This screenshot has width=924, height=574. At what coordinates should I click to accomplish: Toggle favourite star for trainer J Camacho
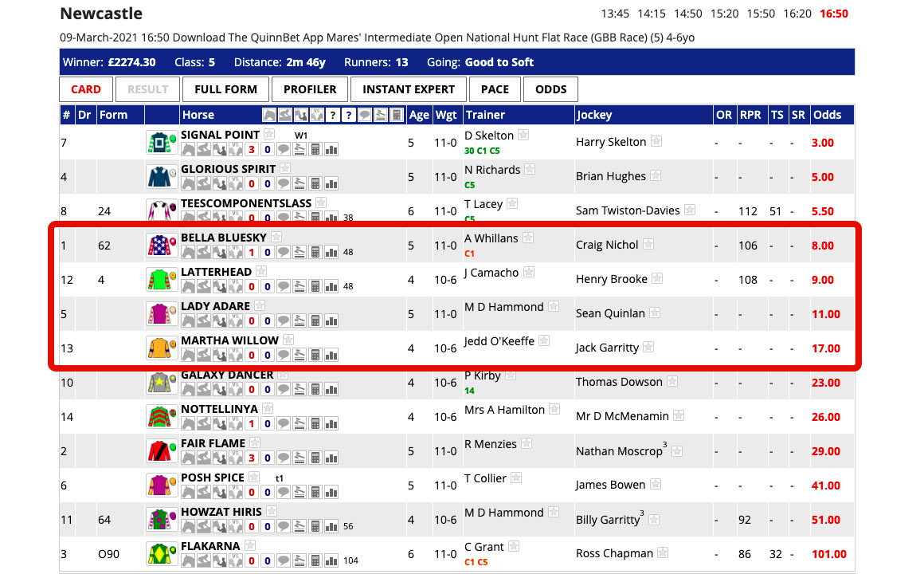click(x=529, y=272)
